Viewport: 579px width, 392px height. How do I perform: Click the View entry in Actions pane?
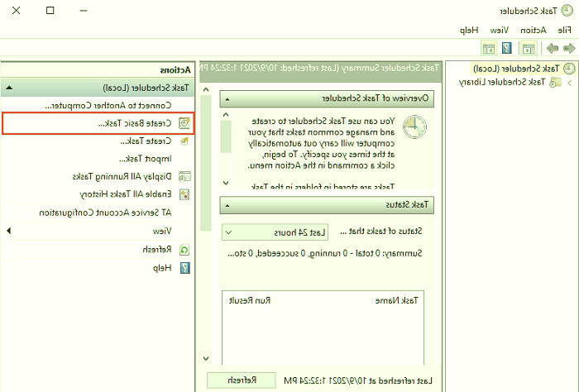pyautogui.click(x=162, y=231)
